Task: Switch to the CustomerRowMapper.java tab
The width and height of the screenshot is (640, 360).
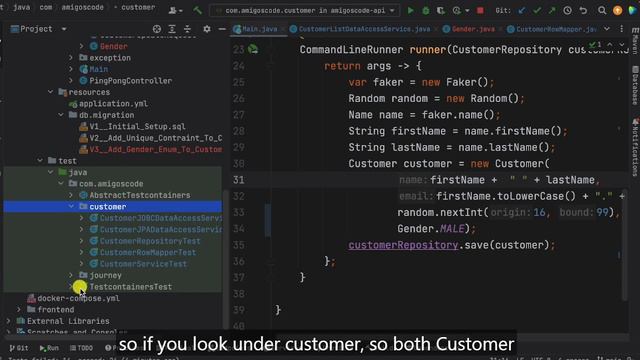Action: coord(552,29)
